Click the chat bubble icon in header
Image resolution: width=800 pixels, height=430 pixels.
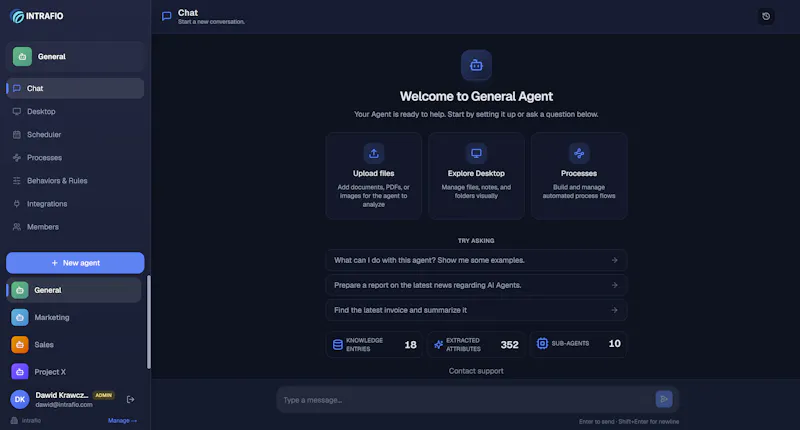[x=166, y=16]
